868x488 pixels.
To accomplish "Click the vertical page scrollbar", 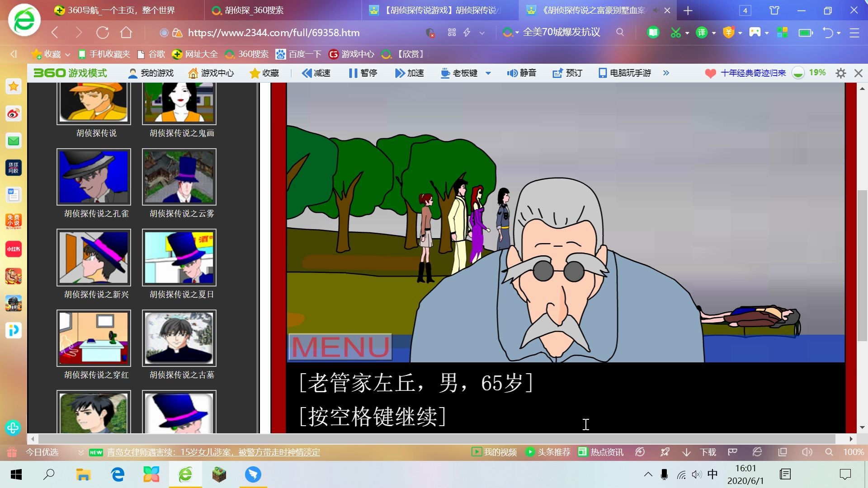I will coord(862,266).
